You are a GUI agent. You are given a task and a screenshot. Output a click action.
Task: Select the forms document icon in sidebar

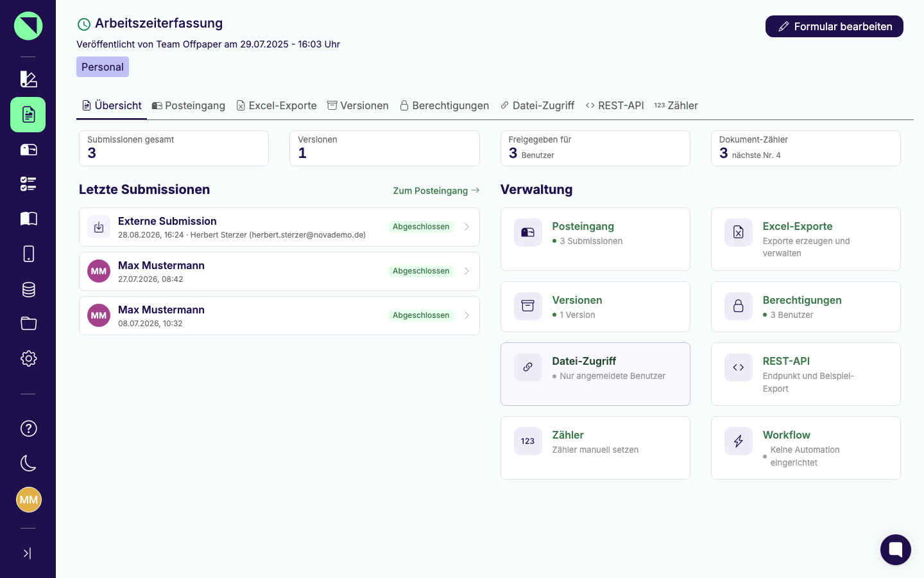28,114
